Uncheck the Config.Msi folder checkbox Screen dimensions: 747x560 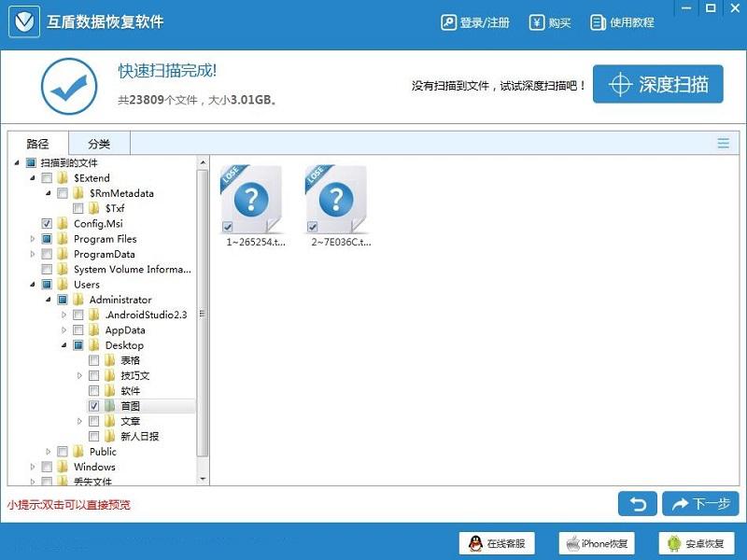tap(47, 224)
